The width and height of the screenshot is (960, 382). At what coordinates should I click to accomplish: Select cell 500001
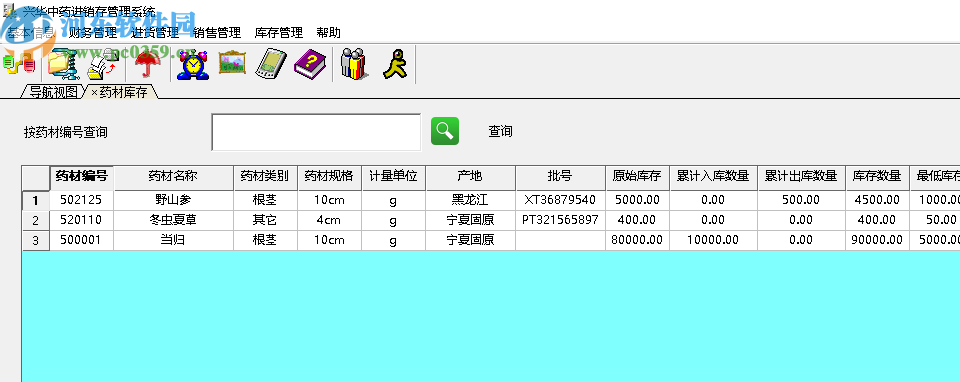pos(81,241)
